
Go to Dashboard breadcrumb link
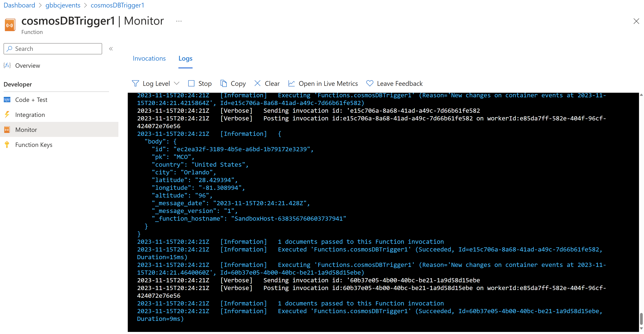tap(19, 5)
